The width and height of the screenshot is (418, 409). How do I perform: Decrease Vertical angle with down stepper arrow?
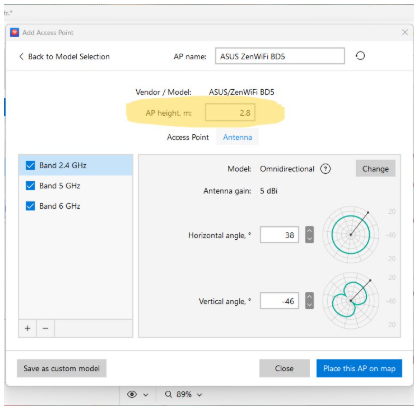pos(310,305)
